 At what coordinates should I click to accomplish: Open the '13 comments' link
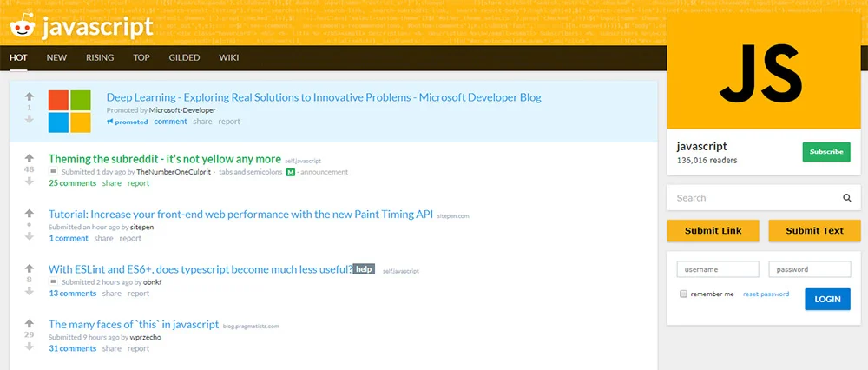point(72,294)
